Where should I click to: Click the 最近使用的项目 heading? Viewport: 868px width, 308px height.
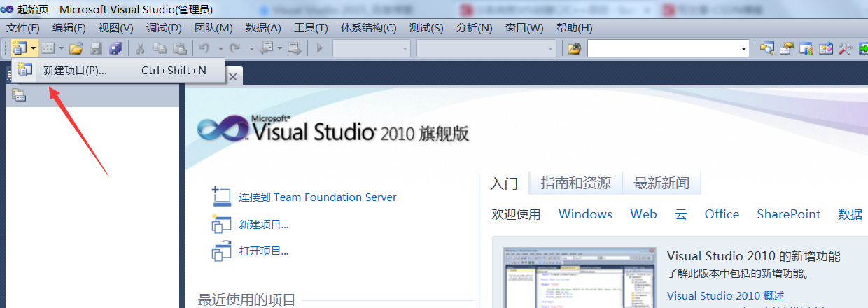[x=247, y=300]
